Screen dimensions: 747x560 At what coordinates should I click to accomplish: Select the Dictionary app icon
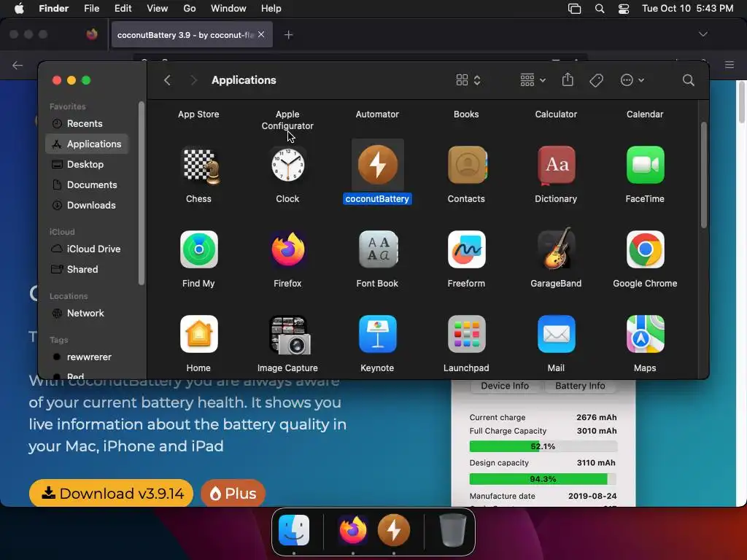click(556, 166)
